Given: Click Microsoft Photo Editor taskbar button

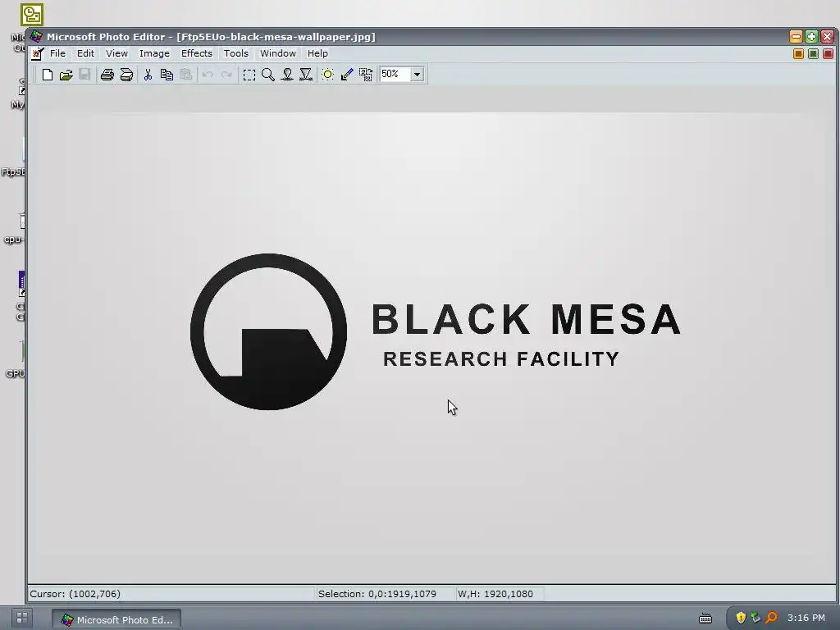Looking at the screenshot, I should pyautogui.click(x=116, y=619).
